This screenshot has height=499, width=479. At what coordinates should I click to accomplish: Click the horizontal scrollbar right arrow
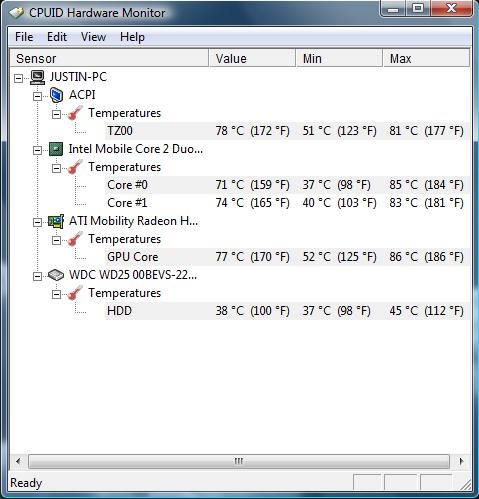click(462, 461)
